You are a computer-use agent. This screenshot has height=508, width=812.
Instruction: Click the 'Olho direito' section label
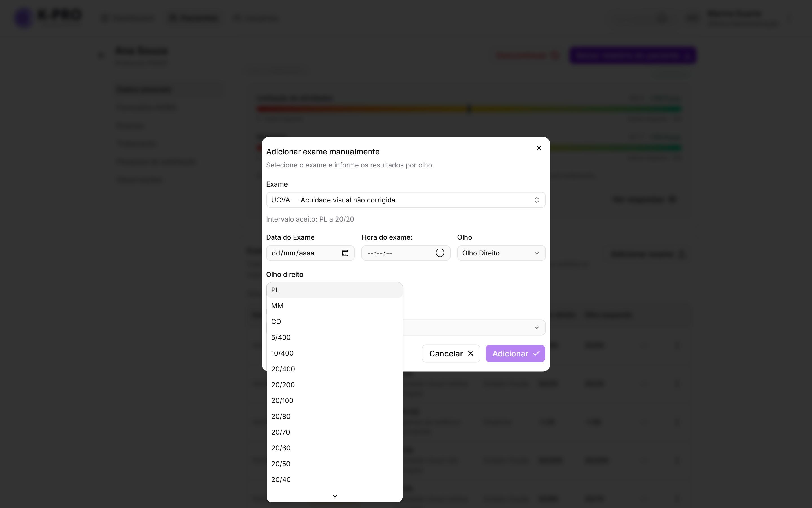click(x=284, y=275)
